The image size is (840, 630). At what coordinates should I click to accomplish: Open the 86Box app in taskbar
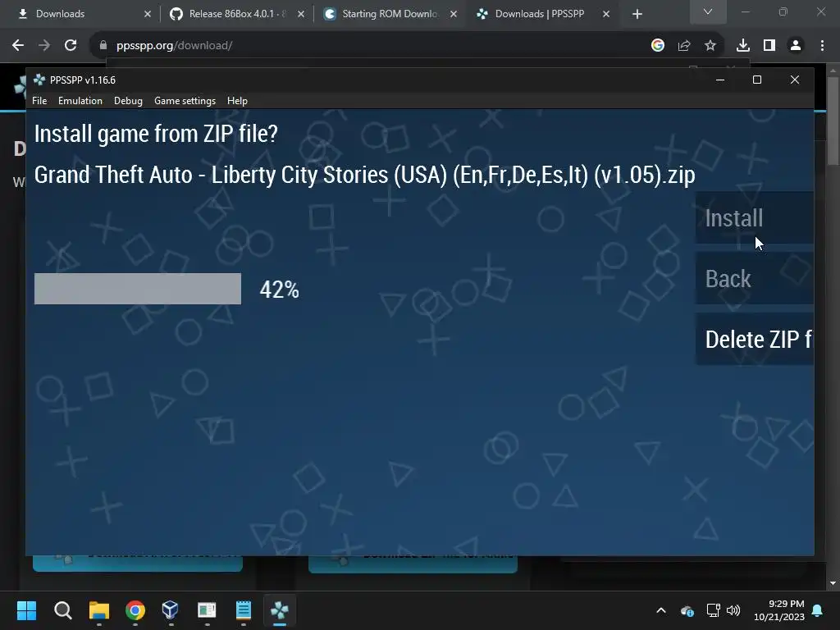[x=207, y=609]
